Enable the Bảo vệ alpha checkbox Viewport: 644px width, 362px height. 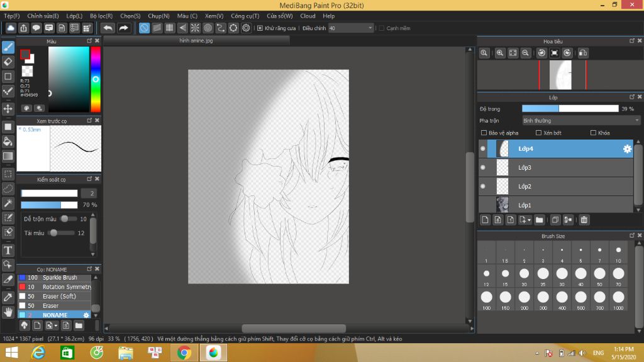pyautogui.click(x=484, y=133)
